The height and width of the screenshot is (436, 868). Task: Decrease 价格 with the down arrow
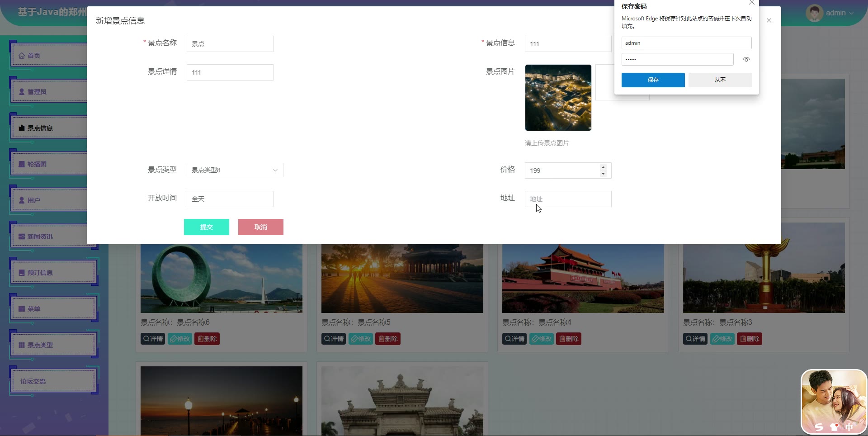click(603, 174)
